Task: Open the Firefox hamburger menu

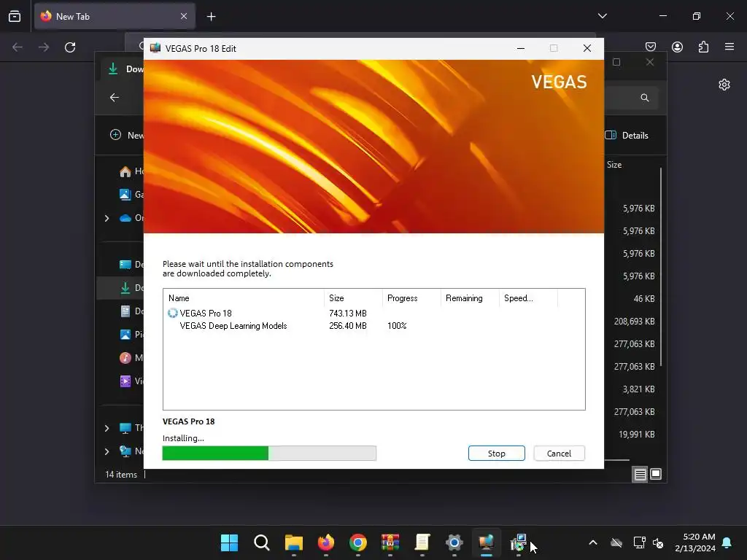Action: pyautogui.click(x=729, y=47)
